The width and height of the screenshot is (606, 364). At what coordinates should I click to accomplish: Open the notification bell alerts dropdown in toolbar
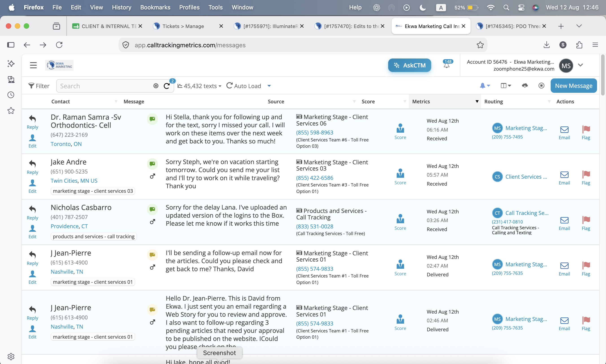tap(485, 86)
